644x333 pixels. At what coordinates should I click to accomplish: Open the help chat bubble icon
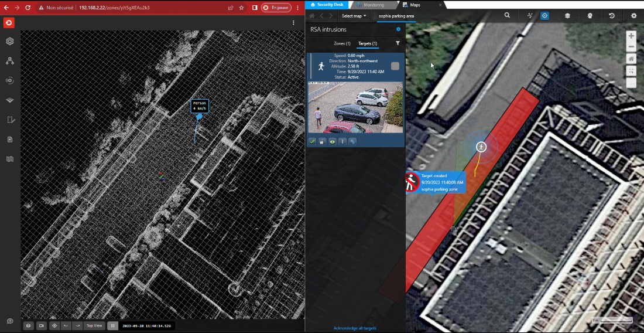tap(10, 321)
